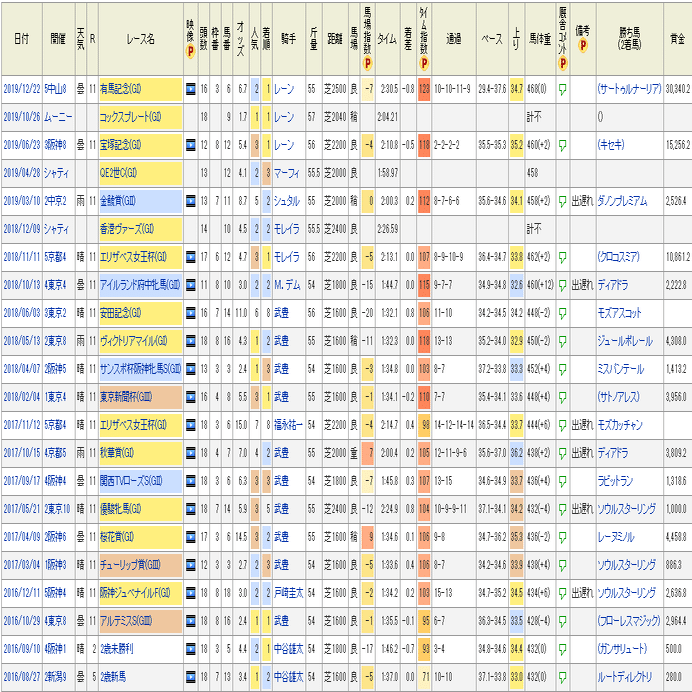Screen dimensions: 692x692
Task: Click the premium P badge under 馬場指数 header
Action: [x=367, y=63]
